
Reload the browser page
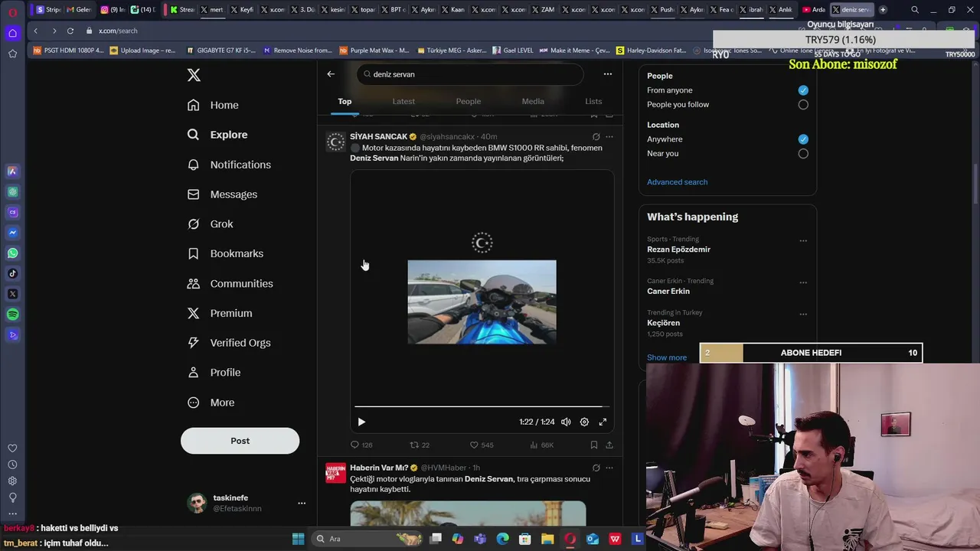click(70, 31)
